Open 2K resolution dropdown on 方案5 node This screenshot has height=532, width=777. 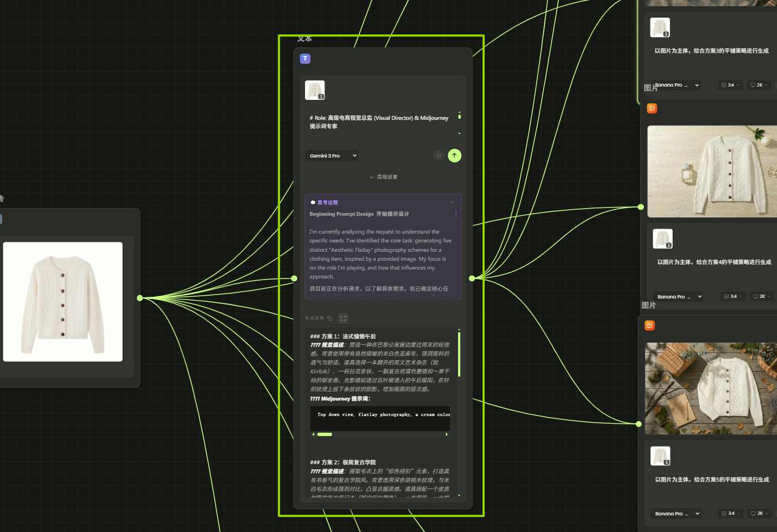click(759, 514)
